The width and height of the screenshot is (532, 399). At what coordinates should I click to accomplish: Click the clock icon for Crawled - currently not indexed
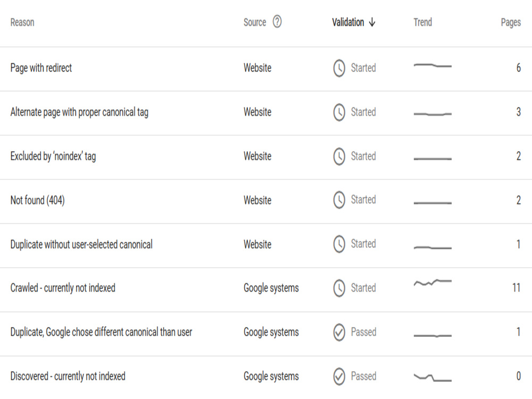339,288
